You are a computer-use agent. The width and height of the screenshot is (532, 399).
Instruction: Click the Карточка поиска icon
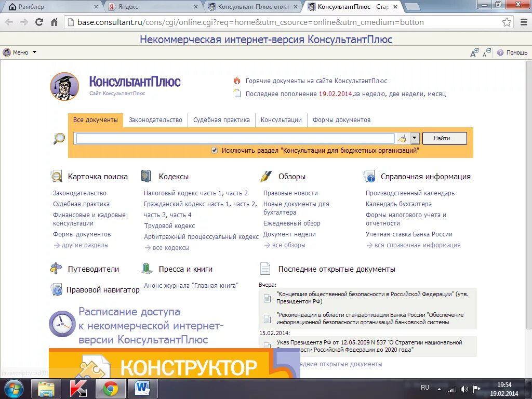click(56, 177)
